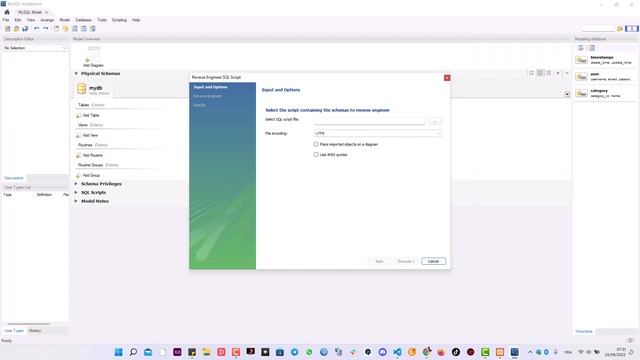Open Windows Start menu

(118, 352)
